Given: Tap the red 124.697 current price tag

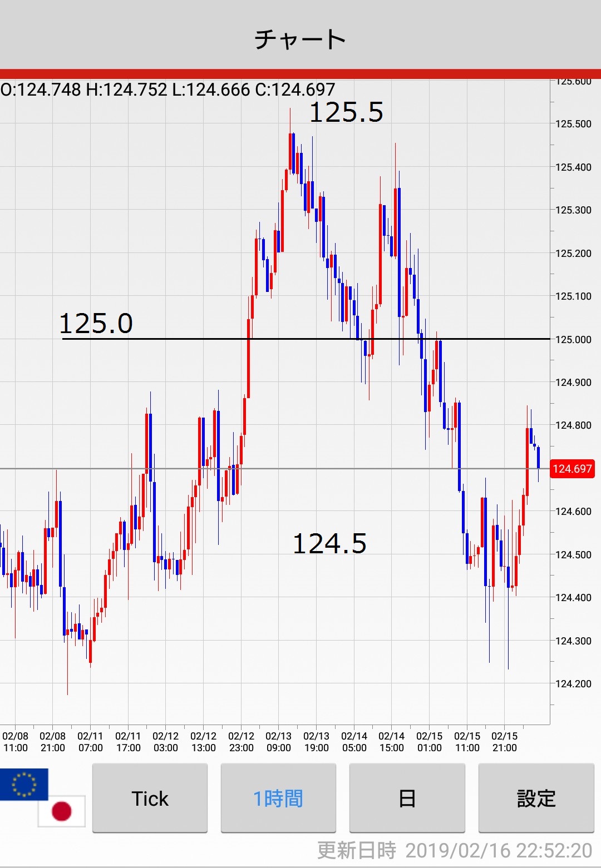Looking at the screenshot, I should coord(572,469).
